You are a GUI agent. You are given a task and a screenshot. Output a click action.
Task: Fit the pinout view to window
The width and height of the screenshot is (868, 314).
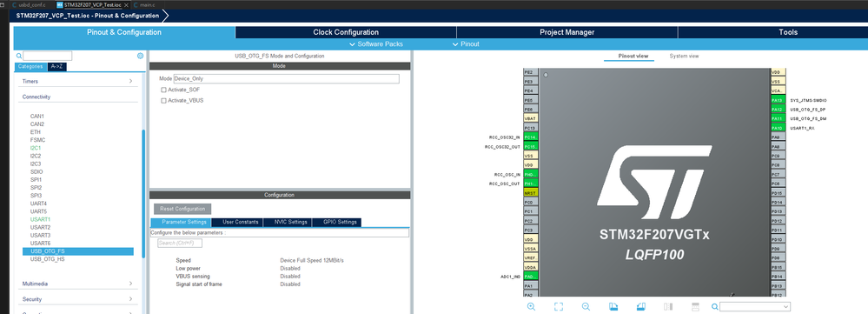(x=559, y=306)
